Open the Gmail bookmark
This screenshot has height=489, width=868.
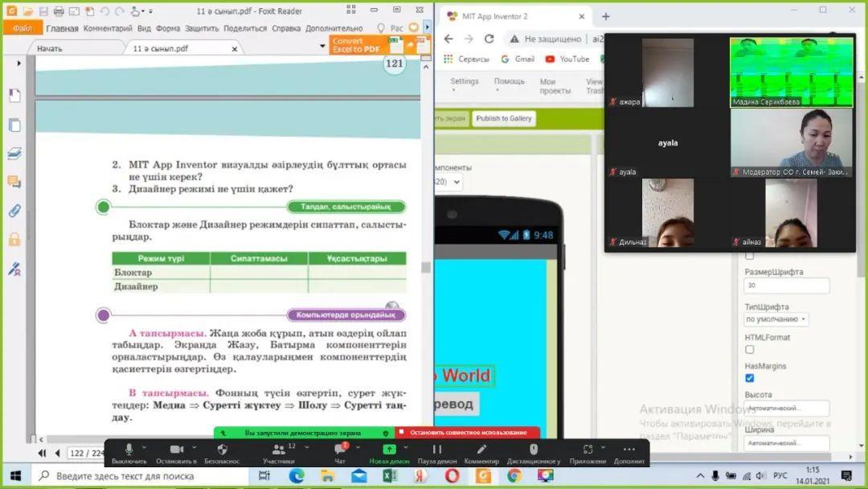pyautogui.click(x=518, y=59)
